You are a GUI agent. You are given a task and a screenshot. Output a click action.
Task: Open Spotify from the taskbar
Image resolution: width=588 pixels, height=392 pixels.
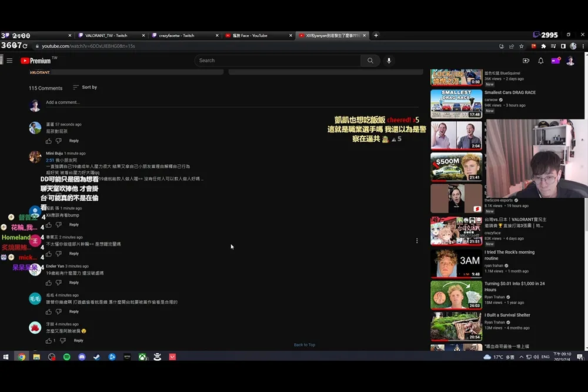(67, 357)
